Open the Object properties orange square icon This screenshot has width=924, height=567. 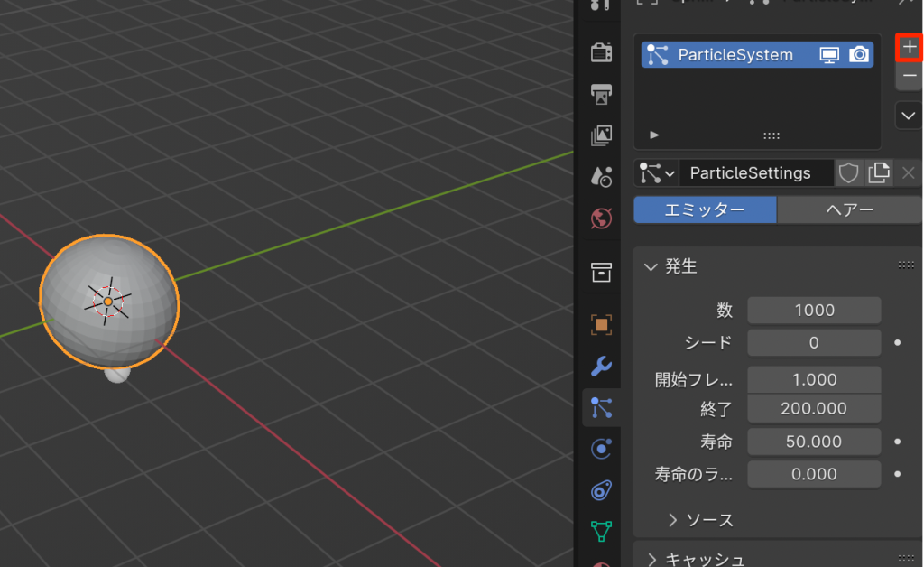601,324
